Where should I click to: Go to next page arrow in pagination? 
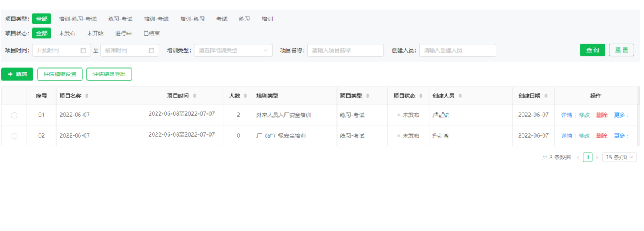point(597,158)
